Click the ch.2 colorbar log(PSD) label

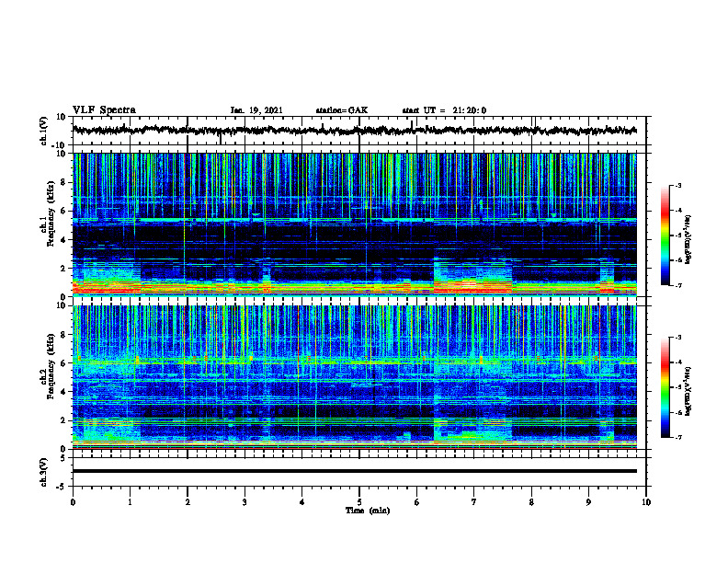[688, 391]
